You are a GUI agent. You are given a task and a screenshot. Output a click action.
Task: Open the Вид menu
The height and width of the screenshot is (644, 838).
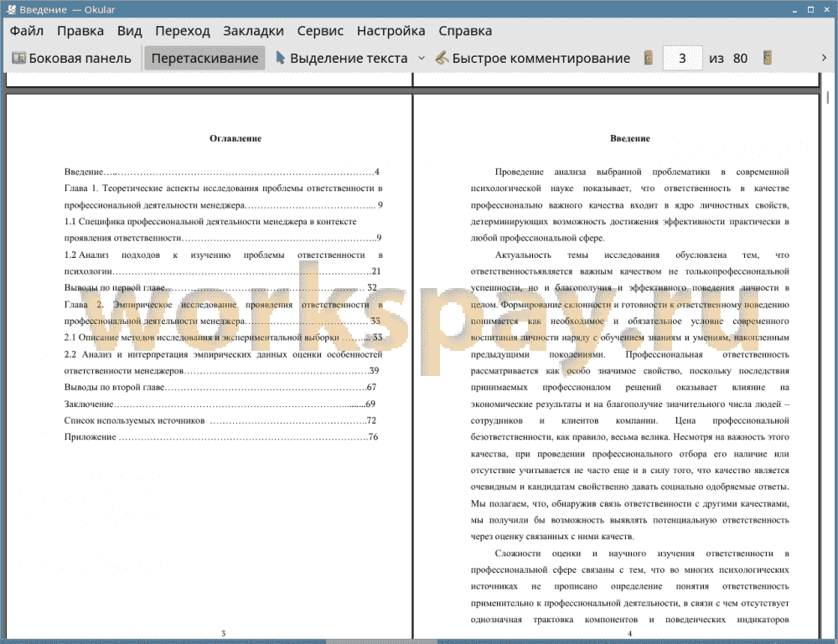coord(129,31)
